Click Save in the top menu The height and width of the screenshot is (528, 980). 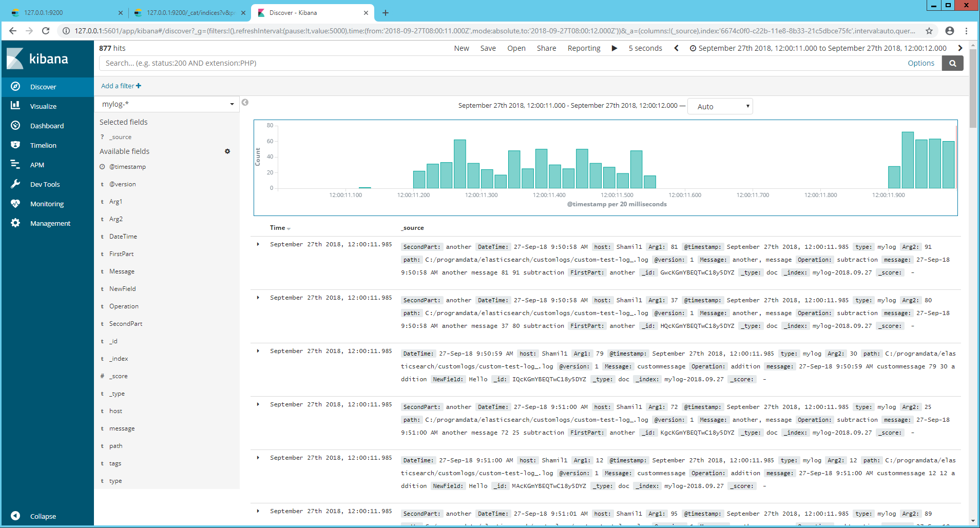click(x=488, y=48)
